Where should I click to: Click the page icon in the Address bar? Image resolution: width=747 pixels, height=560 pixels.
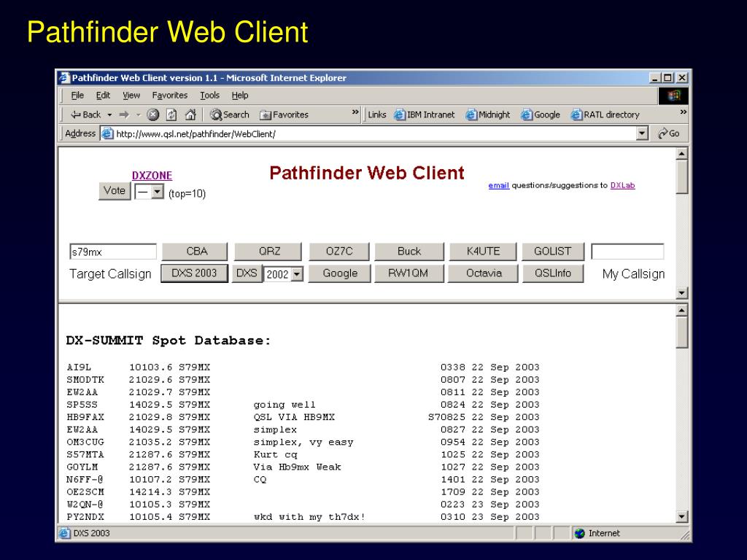click(x=108, y=134)
